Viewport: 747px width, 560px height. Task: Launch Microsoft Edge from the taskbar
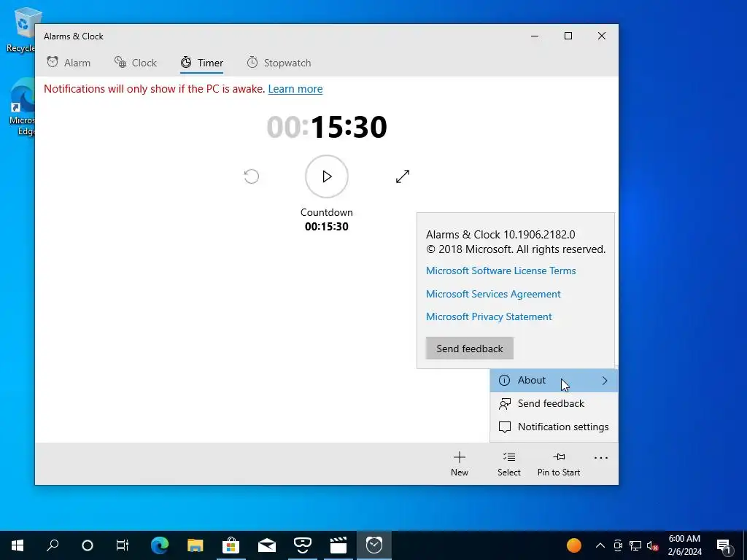coord(160,545)
